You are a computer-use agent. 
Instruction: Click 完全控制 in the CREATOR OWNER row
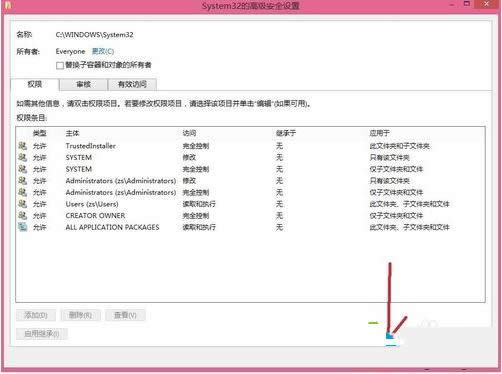point(196,216)
